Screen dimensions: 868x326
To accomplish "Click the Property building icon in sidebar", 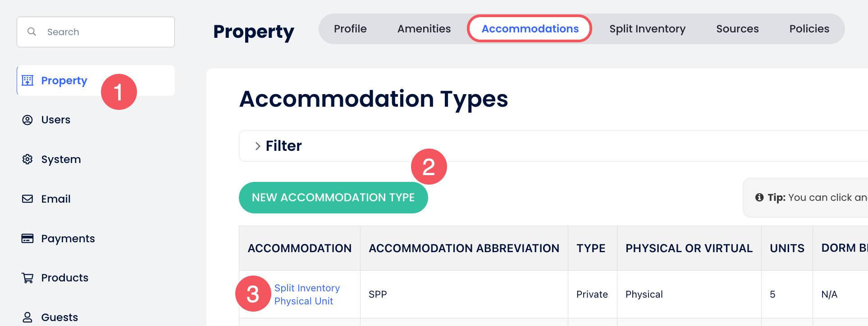I will tap(27, 81).
